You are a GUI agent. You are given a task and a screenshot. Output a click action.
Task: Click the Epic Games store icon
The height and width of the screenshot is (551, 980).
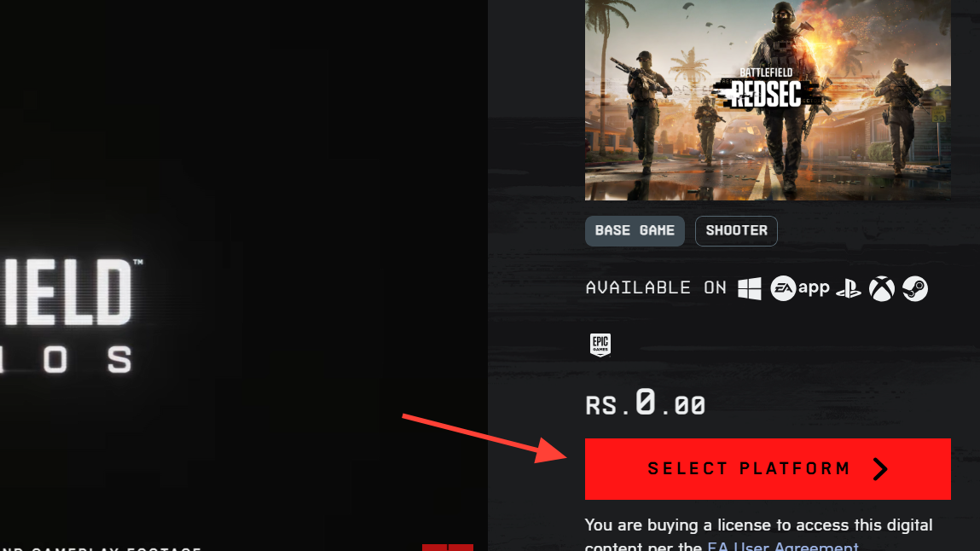[x=600, y=345]
